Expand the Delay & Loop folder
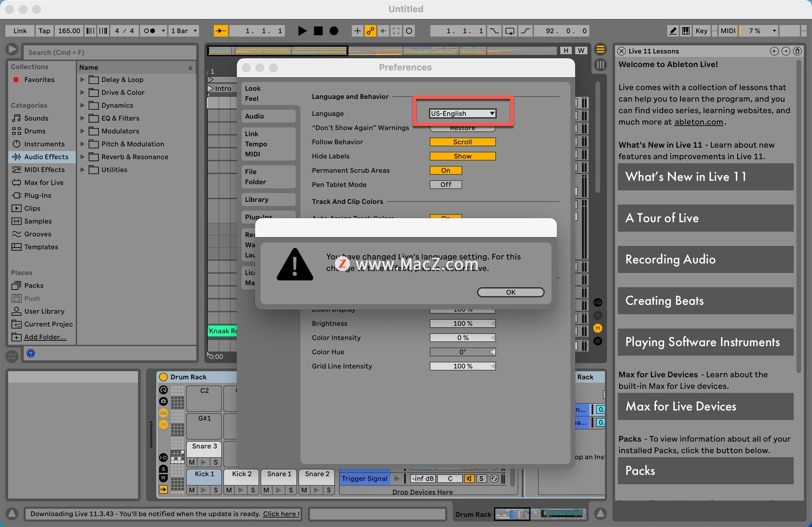The height and width of the screenshot is (527, 812). click(82, 80)
